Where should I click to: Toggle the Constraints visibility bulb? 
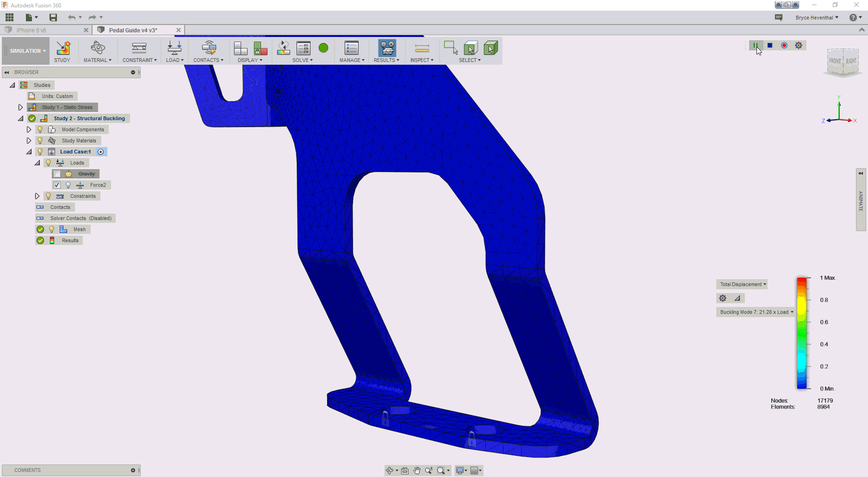(49, 196)
